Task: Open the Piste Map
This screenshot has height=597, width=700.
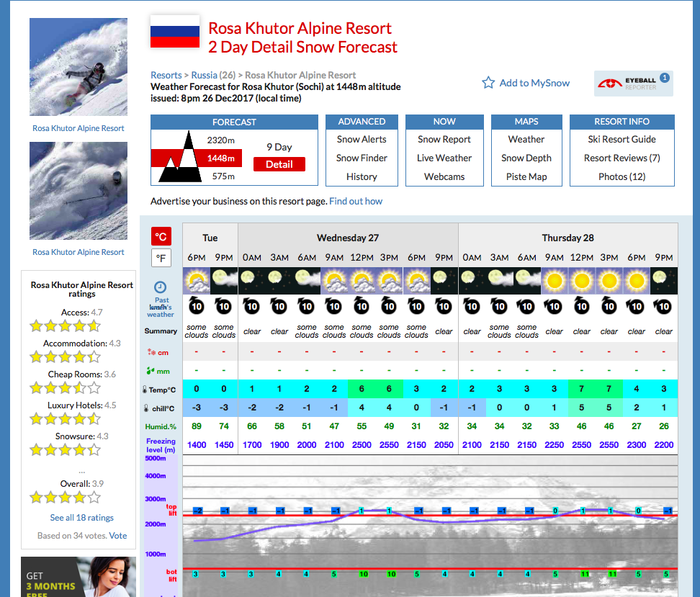Action: [526, 177]
